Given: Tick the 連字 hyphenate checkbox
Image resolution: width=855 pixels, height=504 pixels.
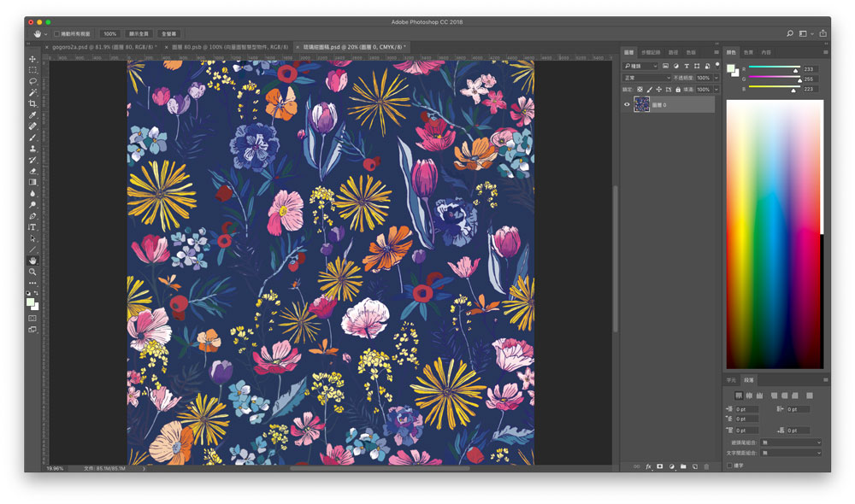Looking at the screenshot, I should 729,466.
